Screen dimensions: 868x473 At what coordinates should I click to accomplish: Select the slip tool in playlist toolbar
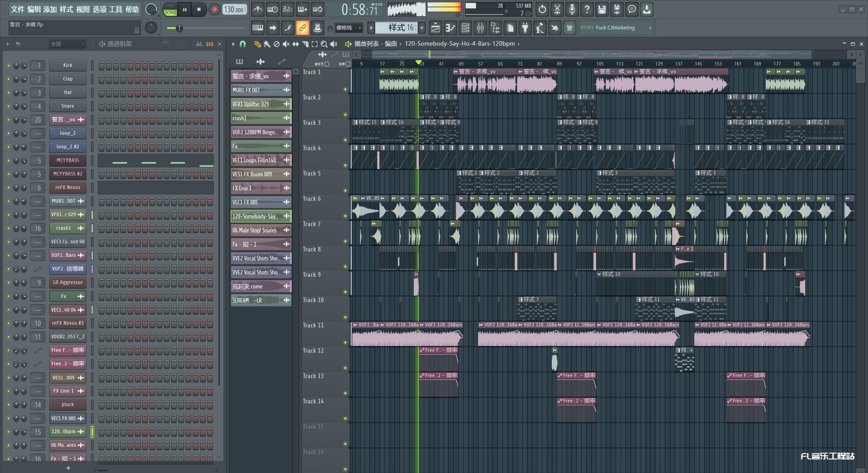point(295,44)
